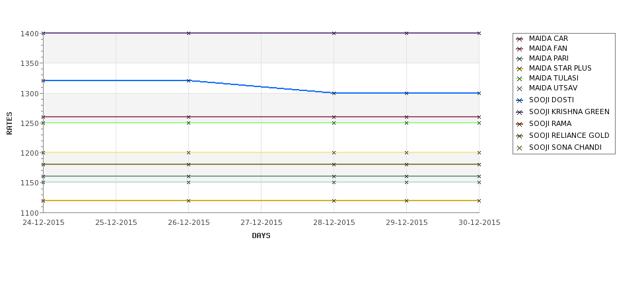
Task: Click the 1400 rate point on 29-12-2015
Action: [407, 33]
